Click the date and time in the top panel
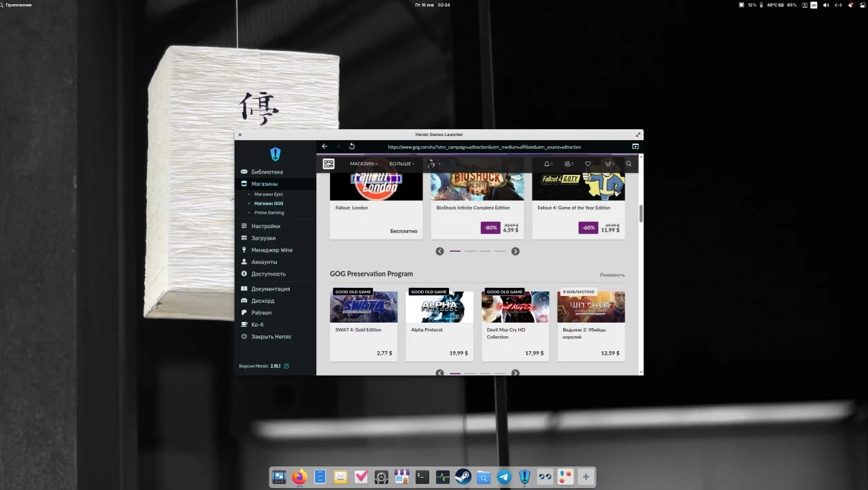868x490 pixels. [433, 5]
